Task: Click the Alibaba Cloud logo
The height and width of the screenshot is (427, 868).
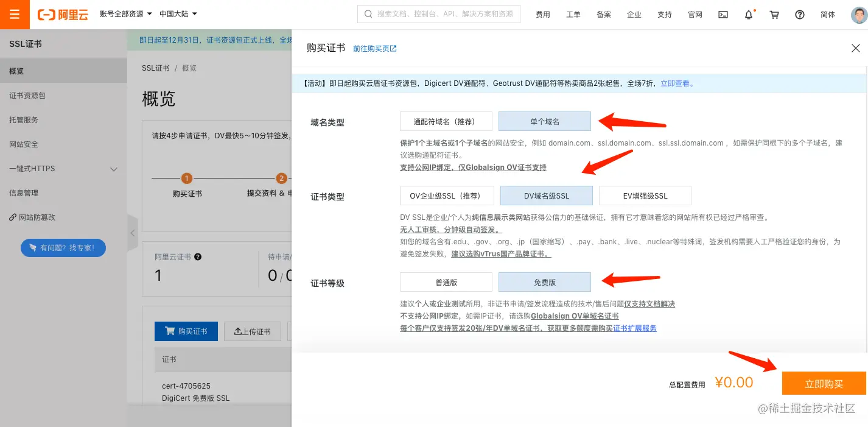Action: [x=63, y=15]
